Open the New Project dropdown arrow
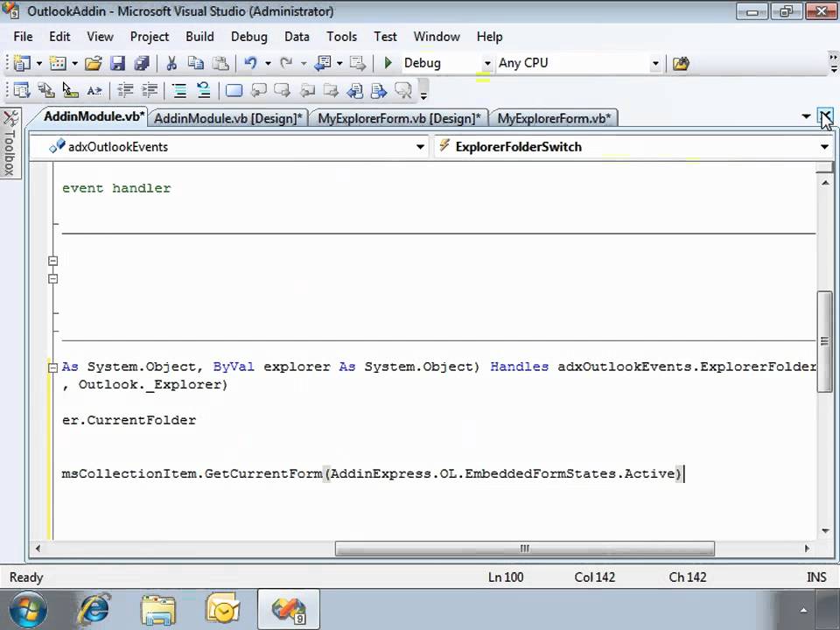This screenshot has width=840, height=630. coord(39,64)
